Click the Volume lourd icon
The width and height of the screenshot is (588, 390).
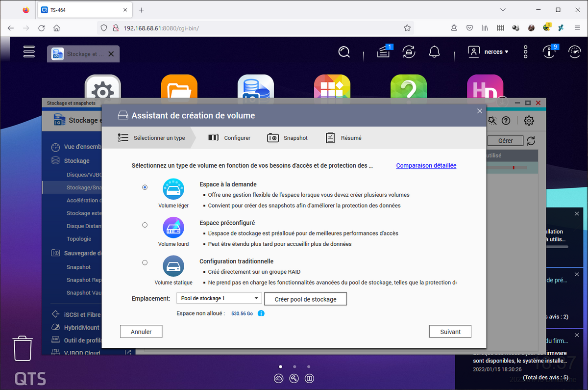tap(173, 227)
